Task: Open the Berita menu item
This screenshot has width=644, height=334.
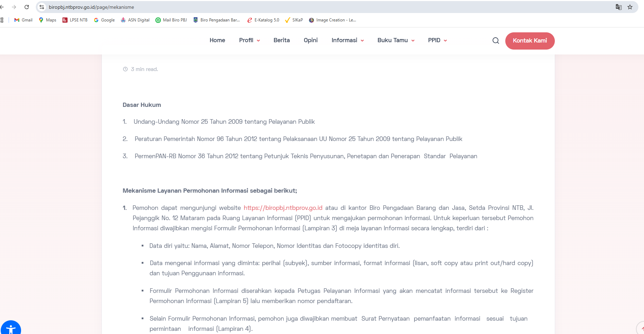Action: point(281,40)
